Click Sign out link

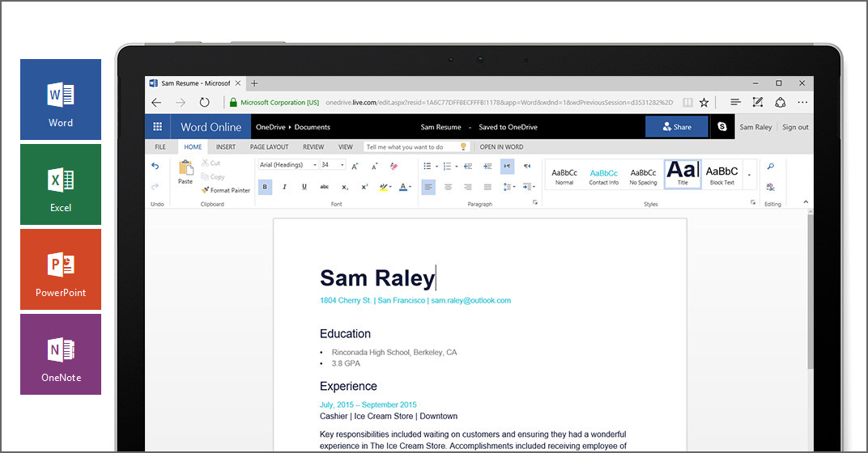point(795,127)
